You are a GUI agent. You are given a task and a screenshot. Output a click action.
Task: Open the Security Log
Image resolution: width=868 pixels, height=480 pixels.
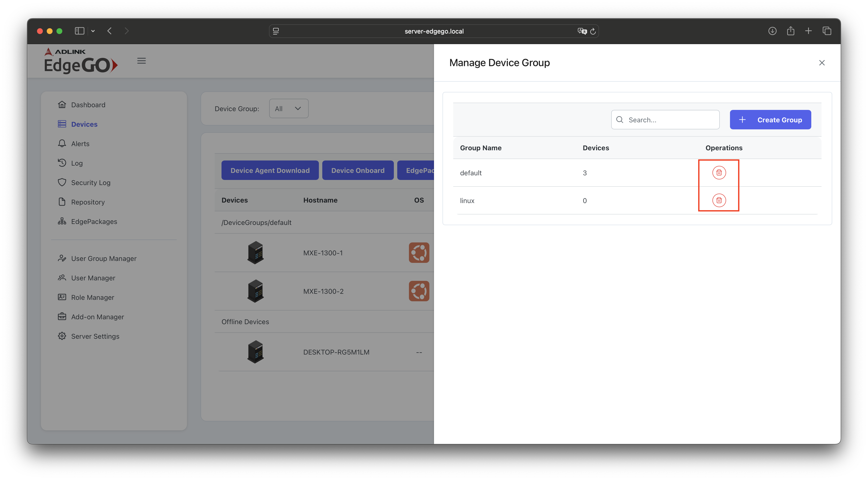(90, 182)
